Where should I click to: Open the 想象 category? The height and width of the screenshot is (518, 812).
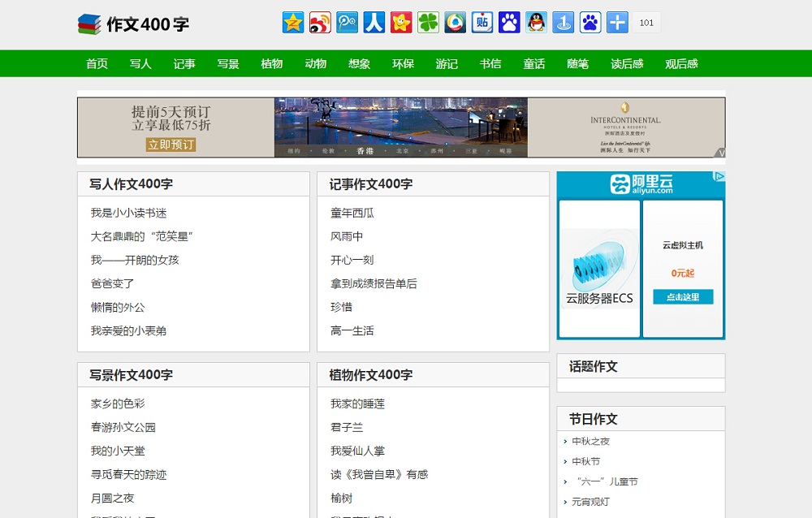pyautogui.click(x=360, y=63)
